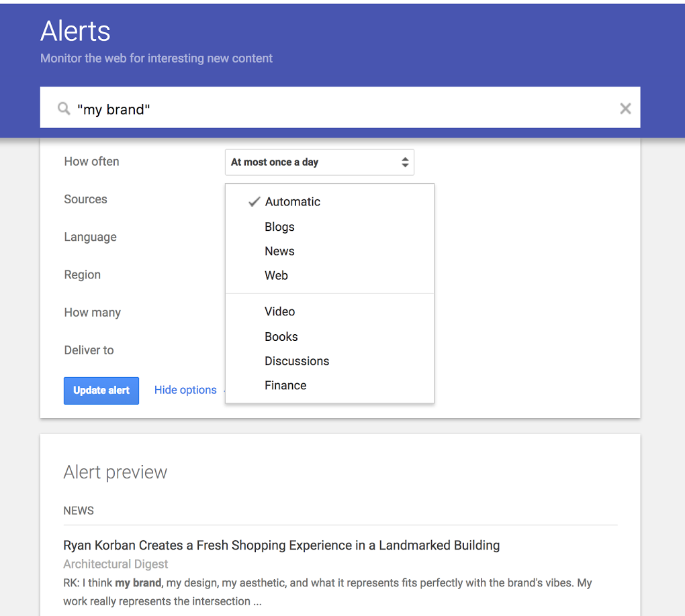
Task: Click the Hide options link
Action: (x=185, y=390)
